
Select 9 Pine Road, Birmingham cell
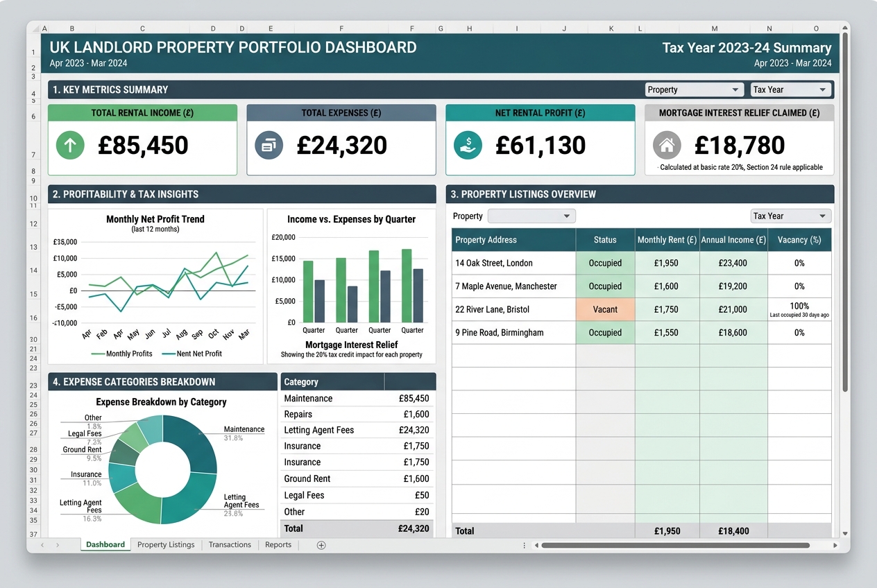click(513, 332)
